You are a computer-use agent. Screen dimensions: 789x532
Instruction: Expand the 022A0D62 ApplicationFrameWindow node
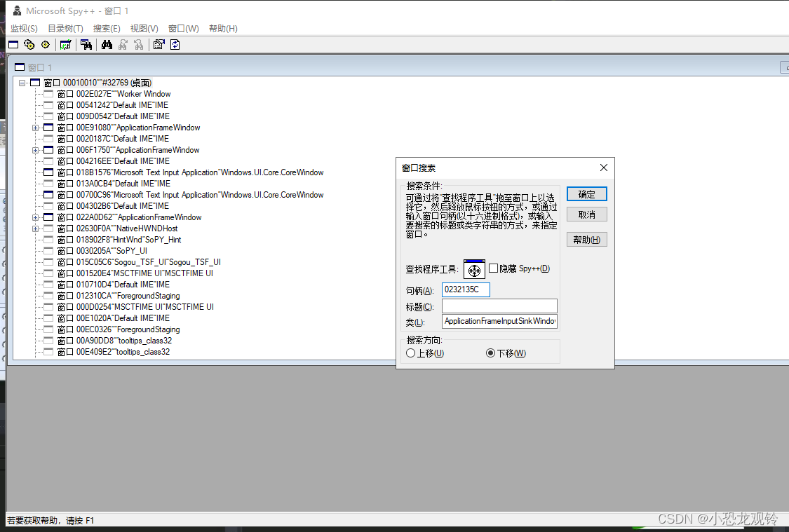35,217
